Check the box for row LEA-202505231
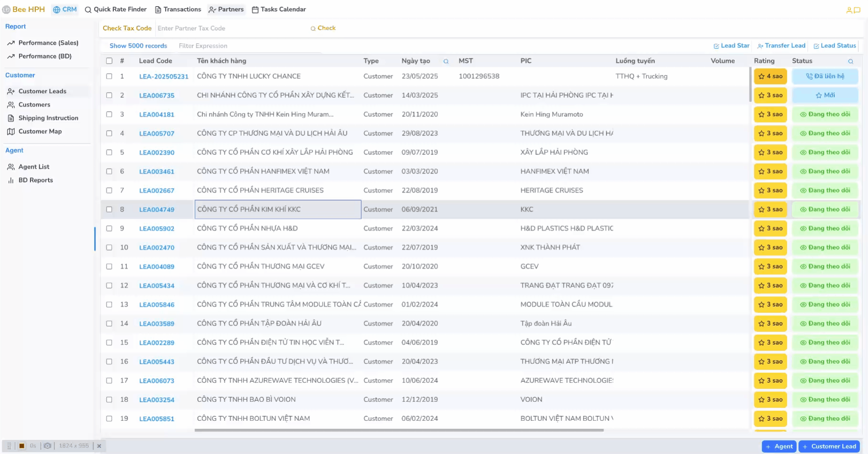The image size is (868, 454). coord(109,76)
